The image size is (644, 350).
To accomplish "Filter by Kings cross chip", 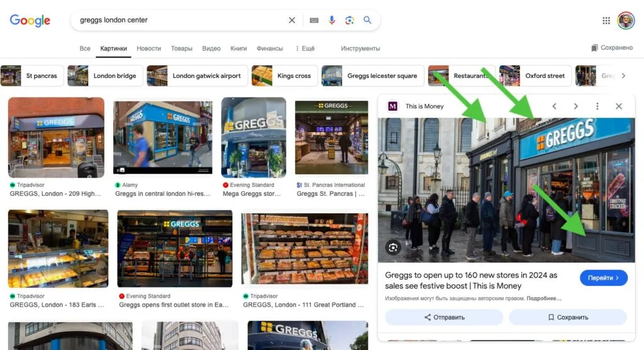I will tap(285, 76).
